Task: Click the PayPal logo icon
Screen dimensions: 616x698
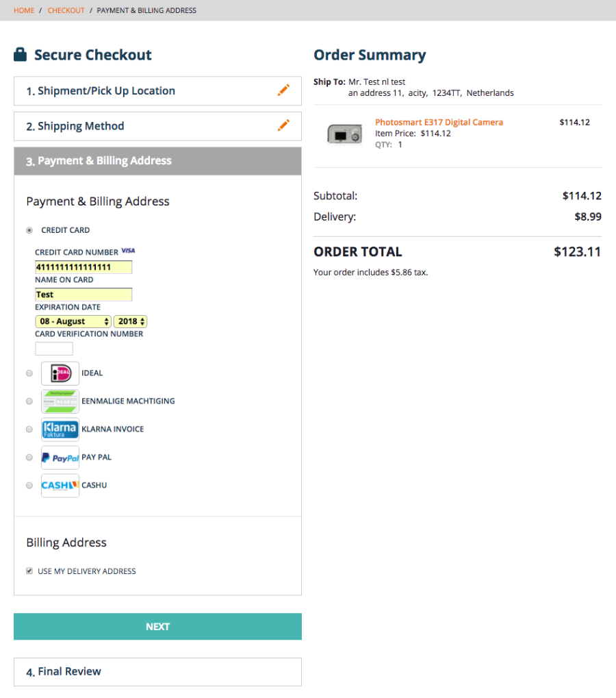Action: coord(60,458)
